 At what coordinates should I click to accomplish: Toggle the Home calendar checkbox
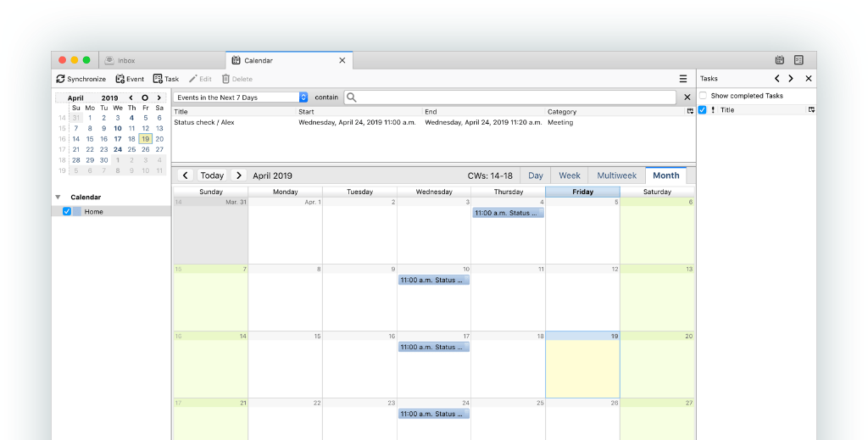[67, 211]
